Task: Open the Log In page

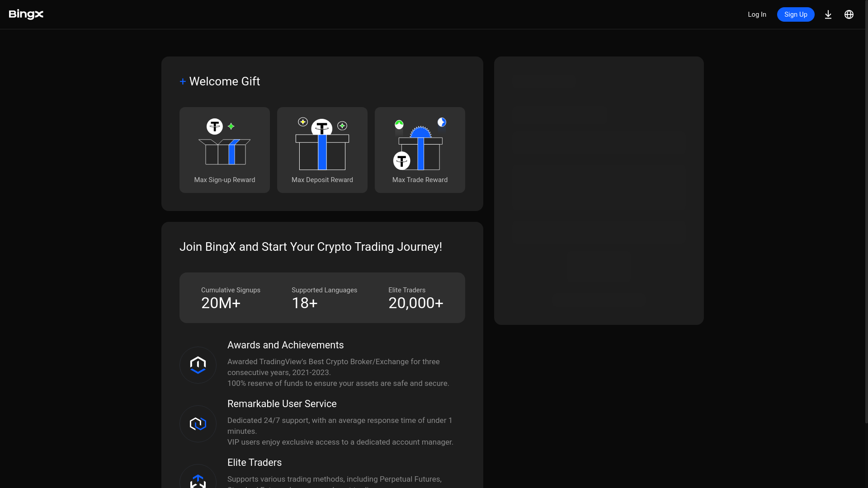Action: [757, 14]
